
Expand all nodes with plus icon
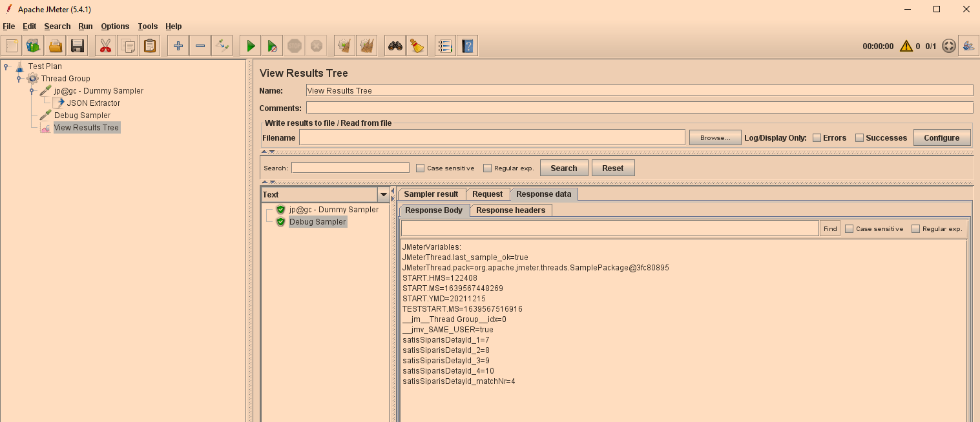pos(178,46)
